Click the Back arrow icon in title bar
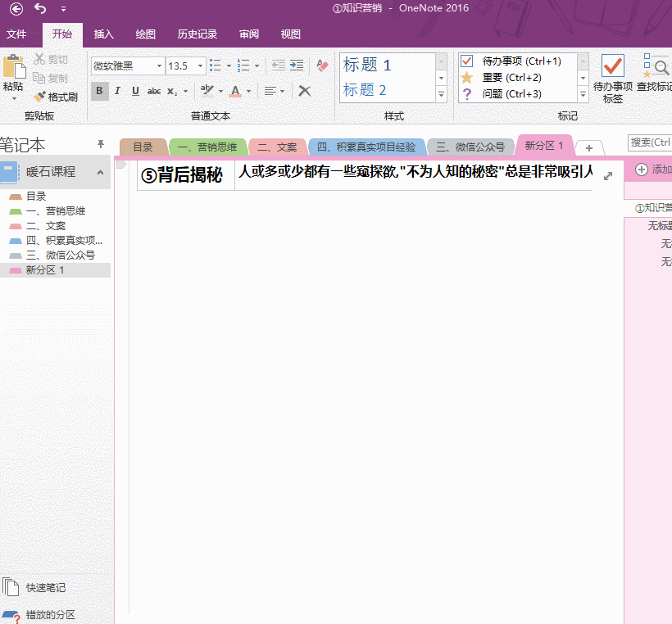Image resolution: width=672 pixels, height=624 pixels. click(16, 8)
